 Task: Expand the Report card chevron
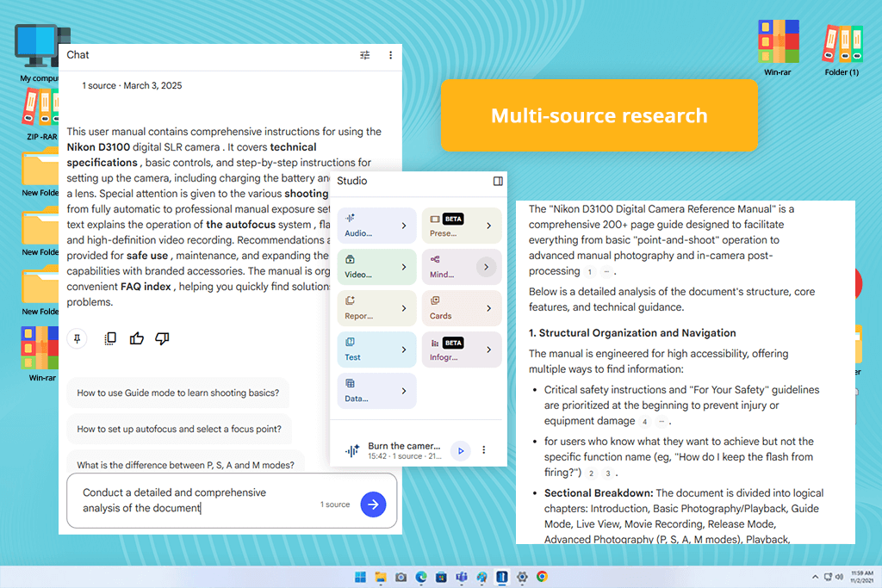pyautogui.click(x=404, y=308)
